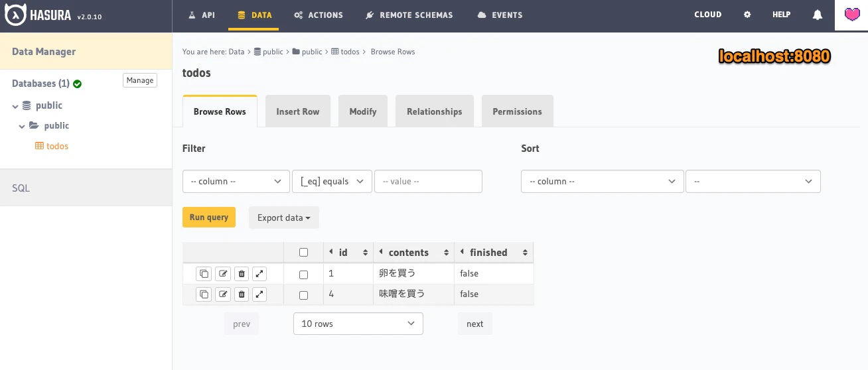This screenshot has height=370, width=868.
Task: Open notifications bell icon
Action: click(x=818, y=15)
